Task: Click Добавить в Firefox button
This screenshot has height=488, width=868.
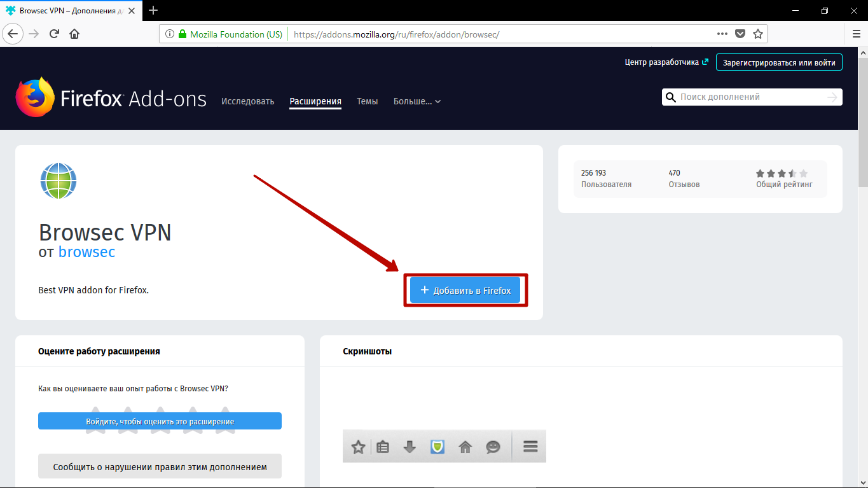Action: click(465, 290)
